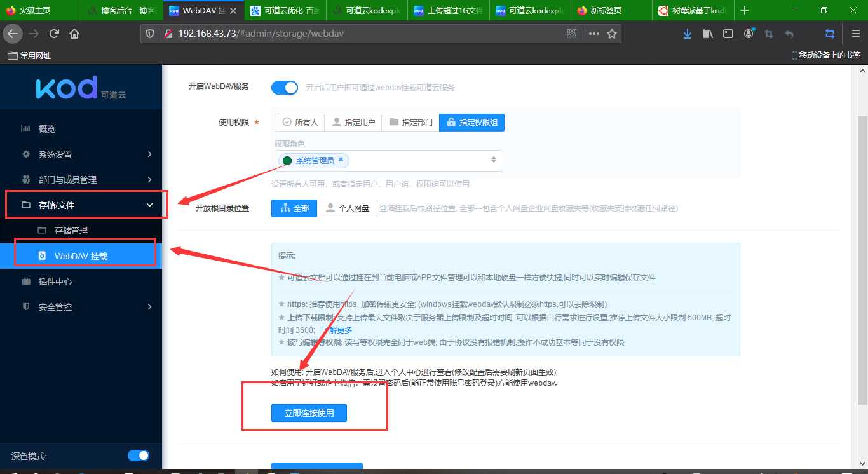Image resolution: width=868 pixels, height=474 pixels.
Task: Open tracking protection shield in address bar
Action: [150, 34]
